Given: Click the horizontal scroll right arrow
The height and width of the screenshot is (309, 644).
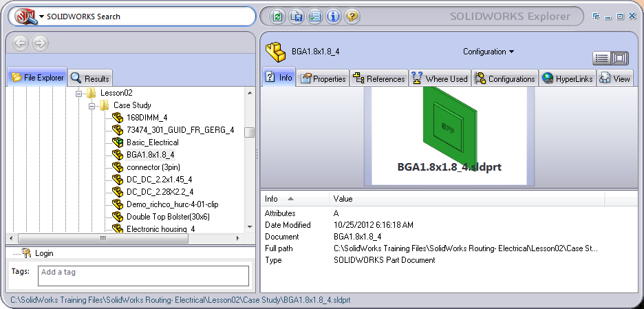Looking at the screenshot, I should pos(238,238).
